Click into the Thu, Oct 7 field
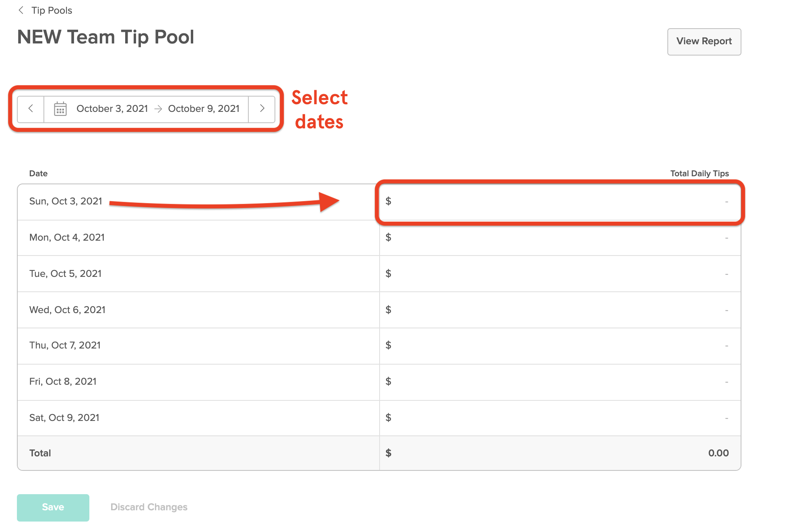Viewport: 801px width, 532px height. [x=559, y=345]
